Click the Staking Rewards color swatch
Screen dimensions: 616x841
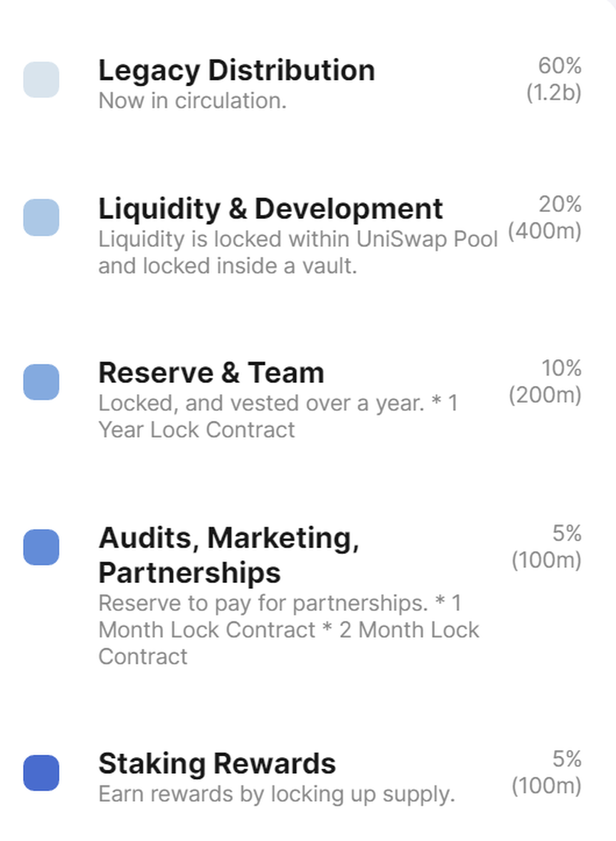click(x=41, y=773)
